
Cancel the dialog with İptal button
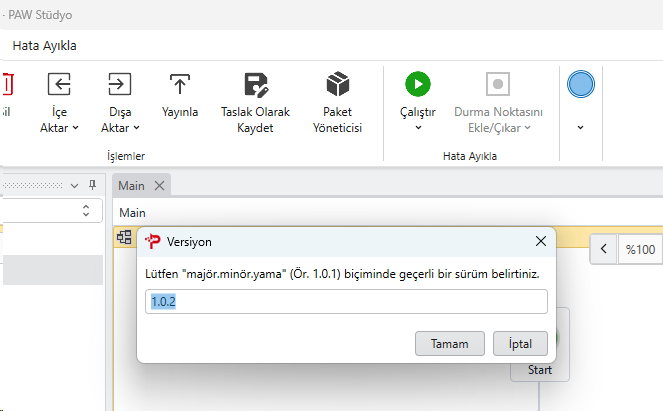(x=520, y=344)
